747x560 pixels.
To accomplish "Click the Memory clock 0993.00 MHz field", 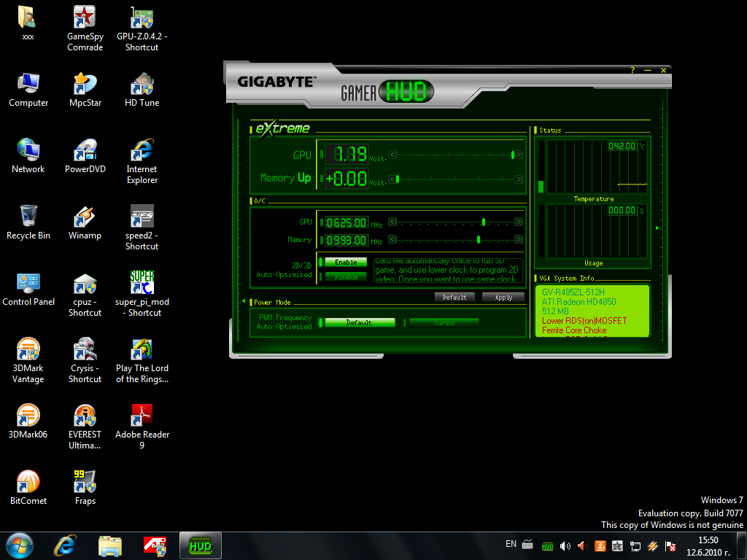I will [x=347, y=240].
